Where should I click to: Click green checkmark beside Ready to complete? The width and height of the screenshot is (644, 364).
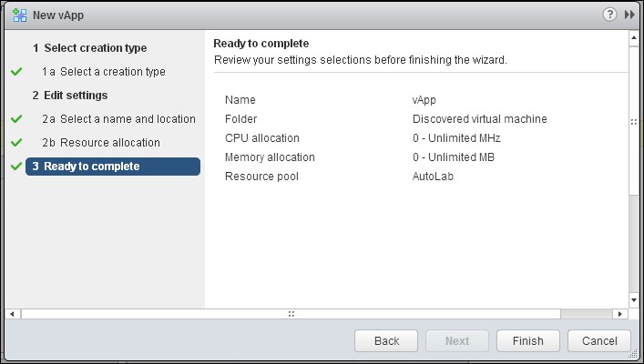pos(16,167)
